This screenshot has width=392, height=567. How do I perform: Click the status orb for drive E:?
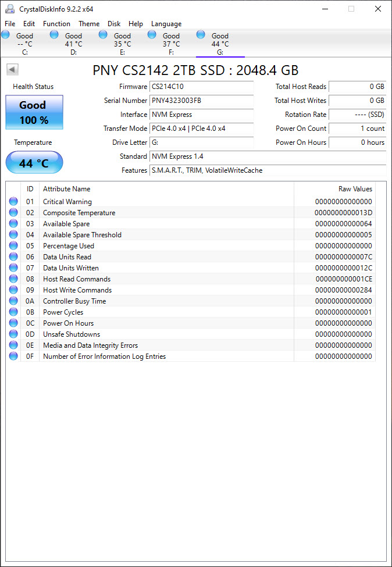point(103,35)
